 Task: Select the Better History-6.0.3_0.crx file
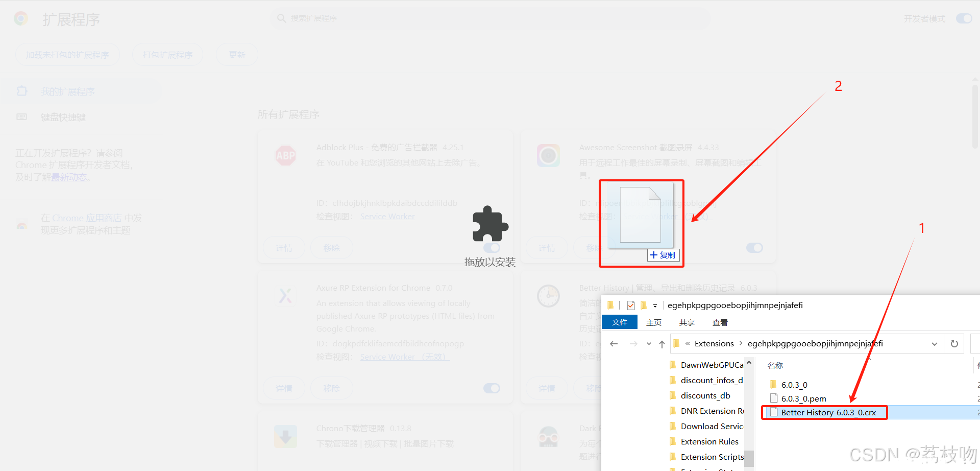pyautogui.click(x=828, y=413)
